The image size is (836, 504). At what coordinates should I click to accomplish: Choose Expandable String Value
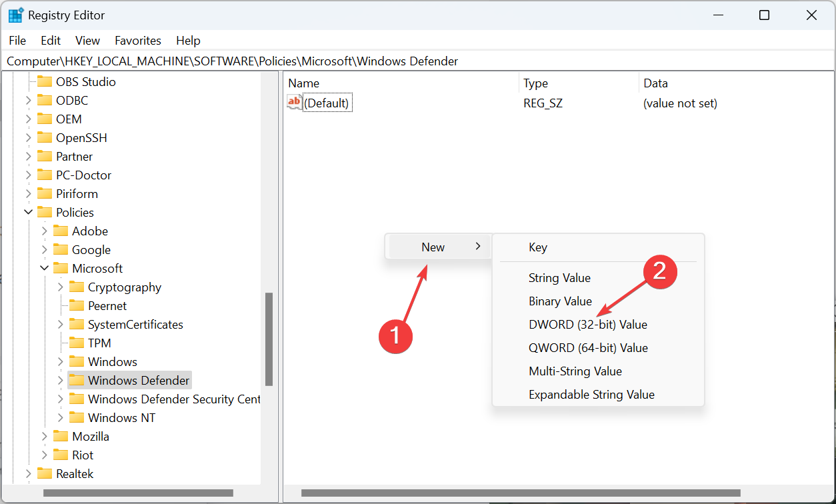pos(591,395)
